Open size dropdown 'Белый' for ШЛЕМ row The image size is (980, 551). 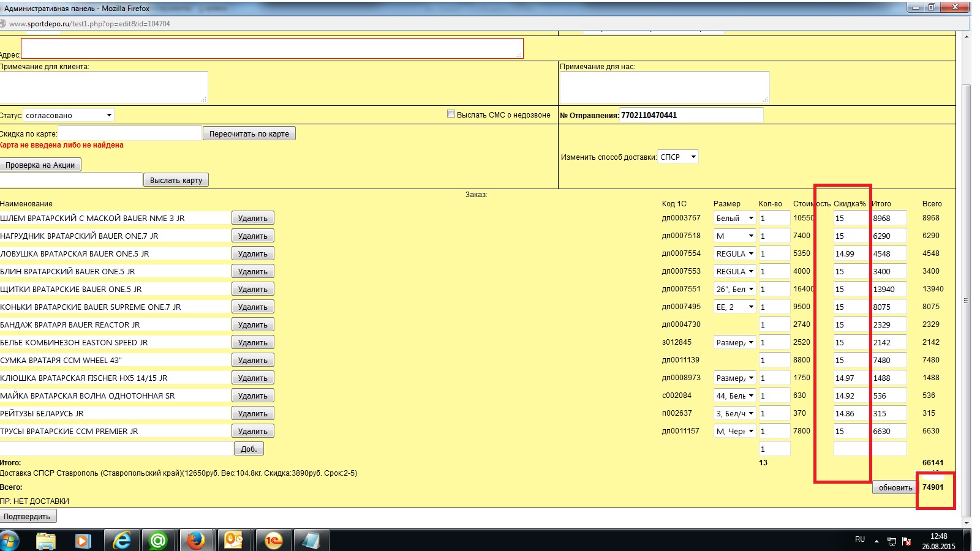click(734, 218)
